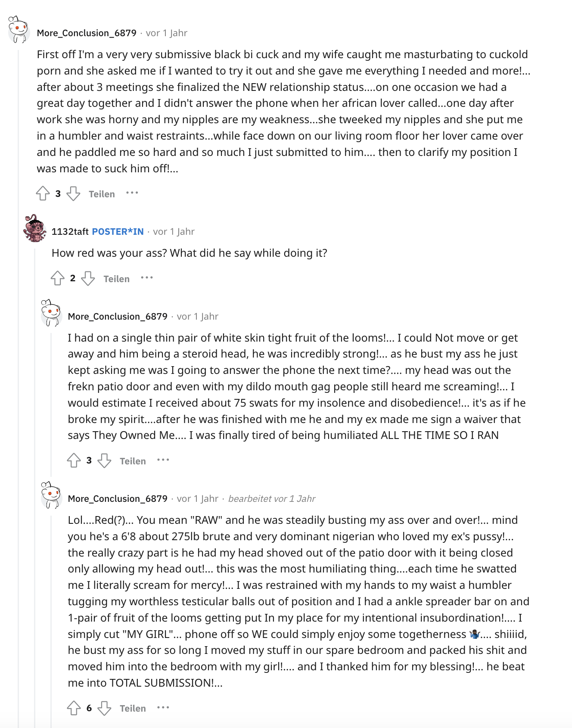
Task: Open the three-dot menu on 1132taft's reply
Action: [x=147, y=278]
